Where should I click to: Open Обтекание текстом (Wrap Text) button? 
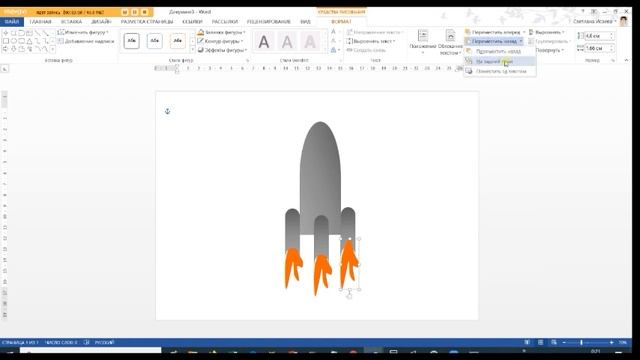click(450, 42)
